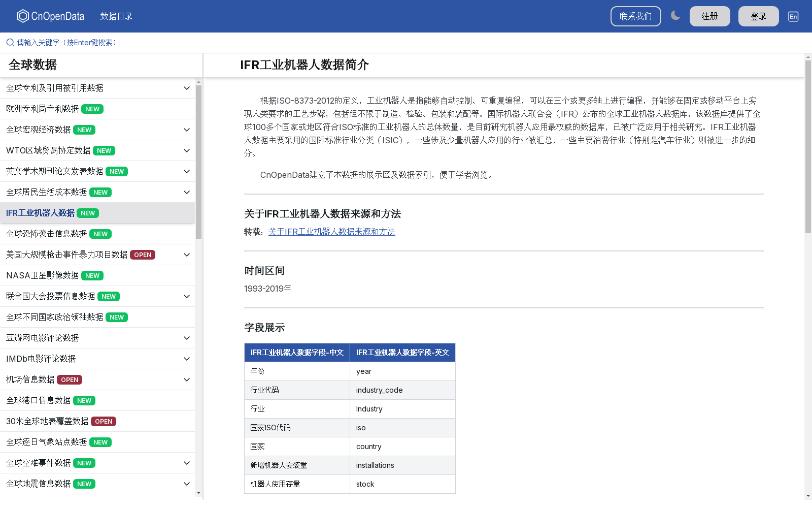
Task: Expand 全球居民生活成本数据 chevron
Action: tap(187, 192)
